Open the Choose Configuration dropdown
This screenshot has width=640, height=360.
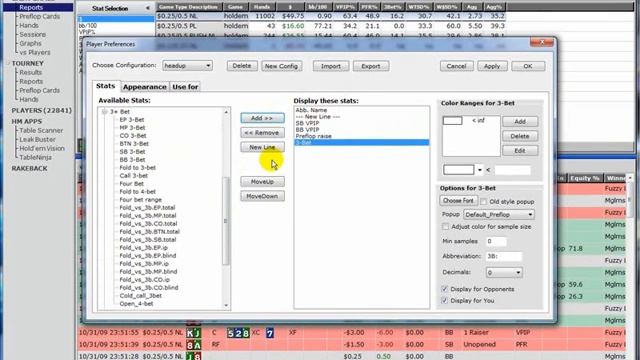pos(187,66)
